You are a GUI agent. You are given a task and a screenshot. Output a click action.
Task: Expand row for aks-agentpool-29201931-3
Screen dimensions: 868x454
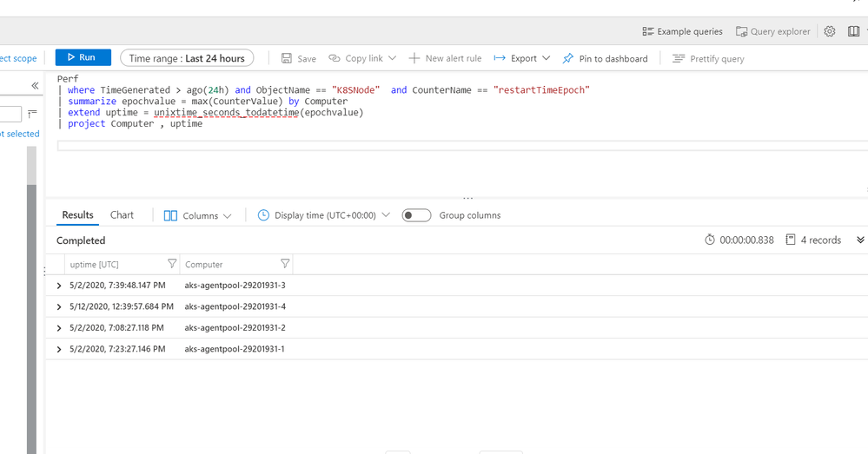[59, 286]
